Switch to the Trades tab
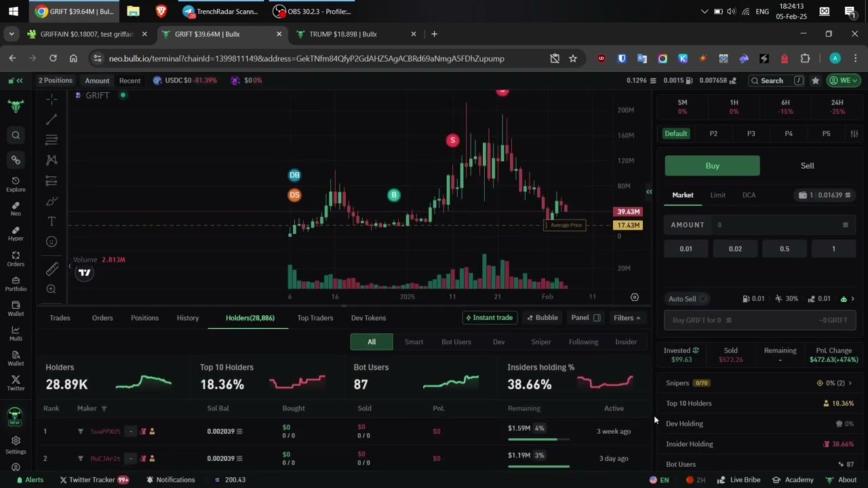868x488 pixels. tap(60, 318)
